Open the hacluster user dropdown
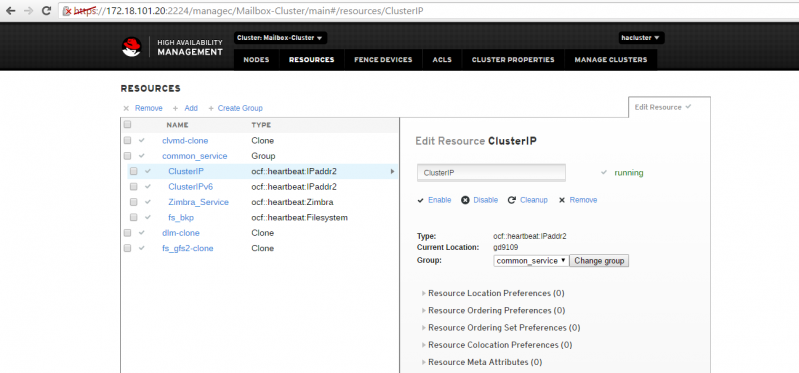 (x=642, y=38)
